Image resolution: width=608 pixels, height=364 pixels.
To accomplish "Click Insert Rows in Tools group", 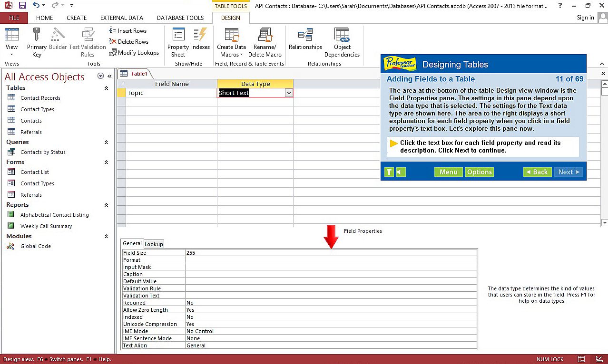I will 128,30.
